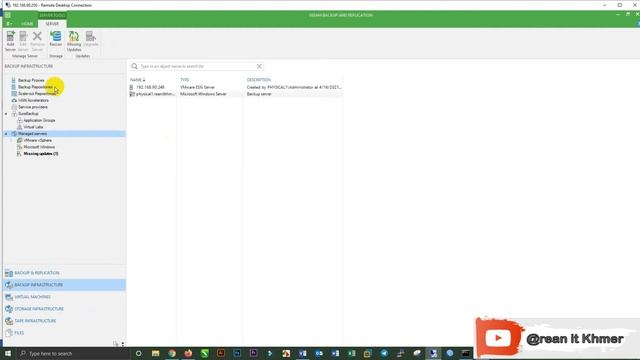Open the Virtual Machines view

click(x=64, y=297)
